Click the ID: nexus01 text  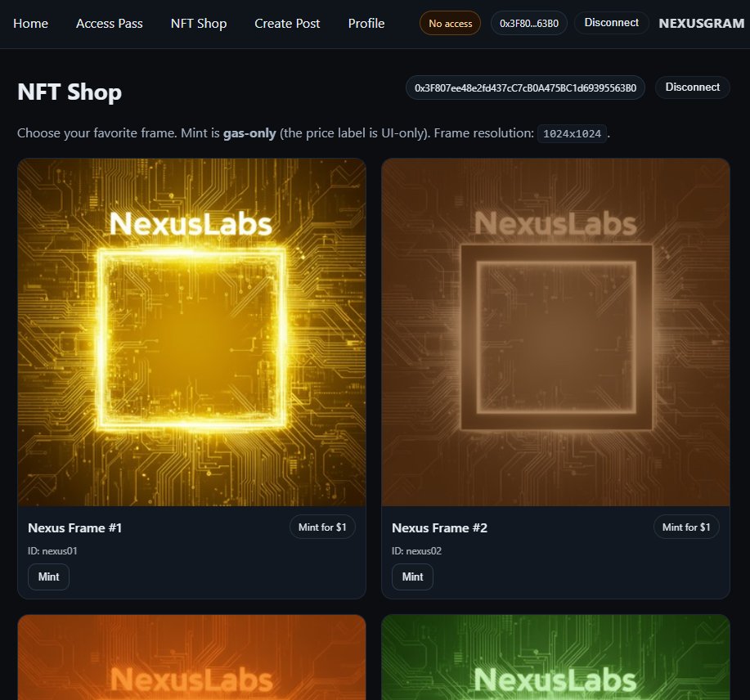click(52, 551)
